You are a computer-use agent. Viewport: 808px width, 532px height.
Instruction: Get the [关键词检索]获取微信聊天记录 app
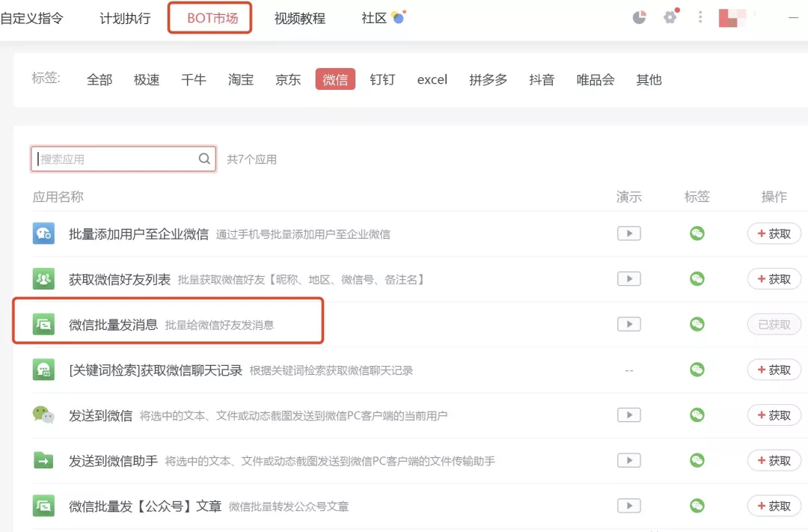coord(774,370)
